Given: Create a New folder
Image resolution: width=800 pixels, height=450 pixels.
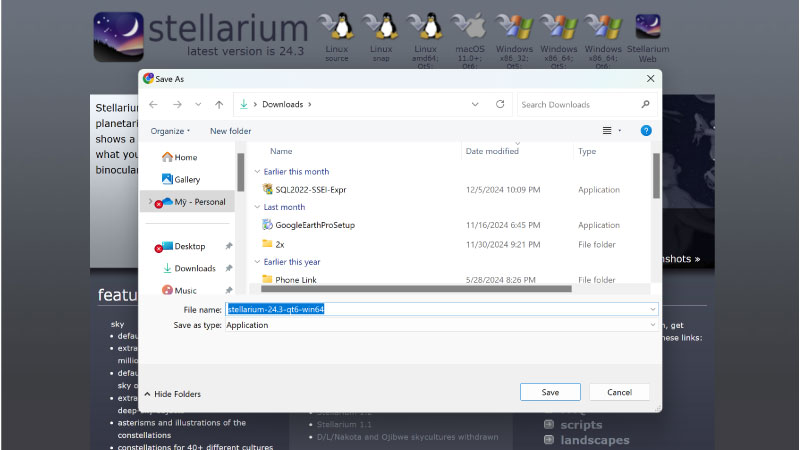Looking at the screenshot, I should (x=231, y=131).
